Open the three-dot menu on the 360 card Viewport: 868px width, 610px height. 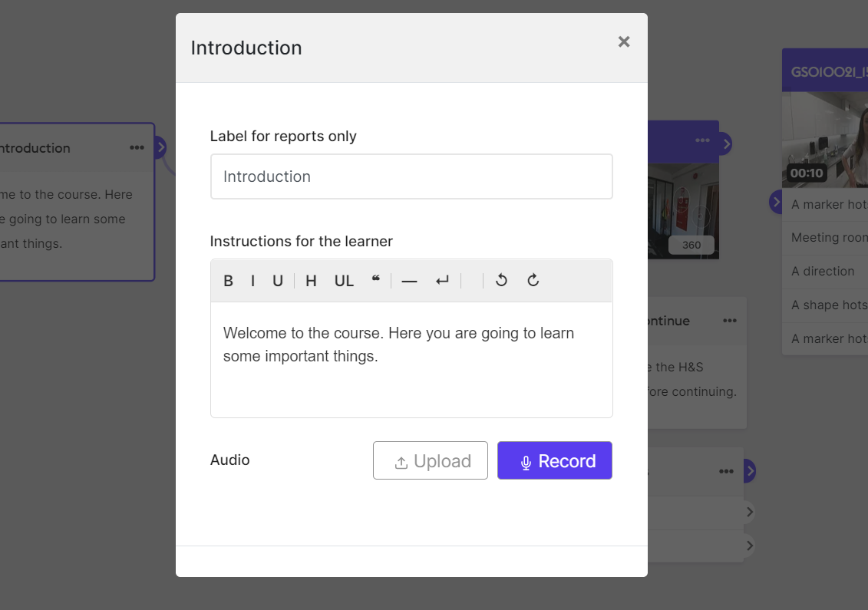pyautogui.click(x=702, y=140)
